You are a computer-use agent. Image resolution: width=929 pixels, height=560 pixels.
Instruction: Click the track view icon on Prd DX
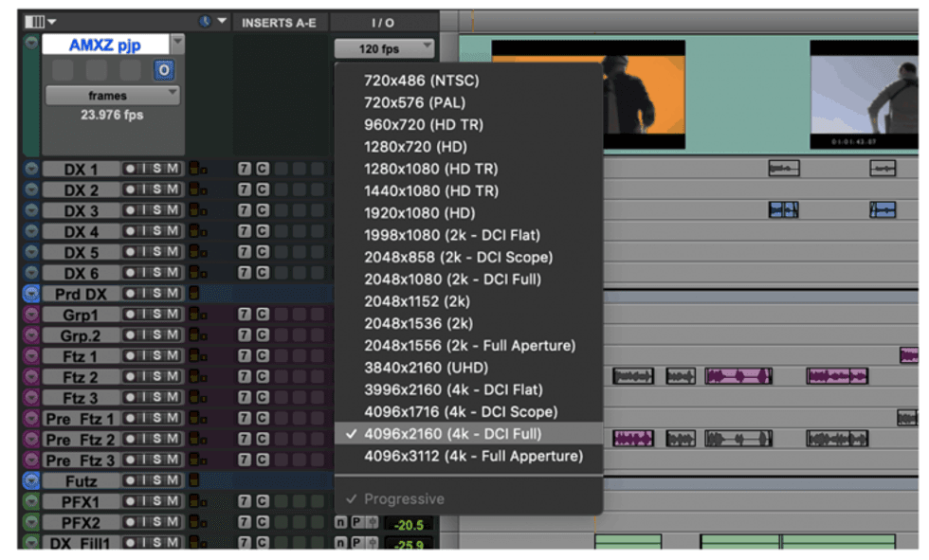pos(193,293)
